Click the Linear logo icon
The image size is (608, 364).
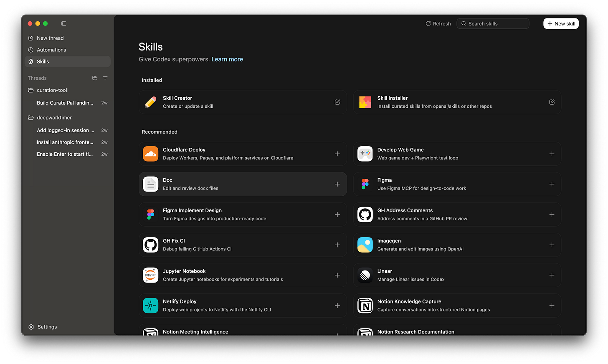tap(365, 275)
